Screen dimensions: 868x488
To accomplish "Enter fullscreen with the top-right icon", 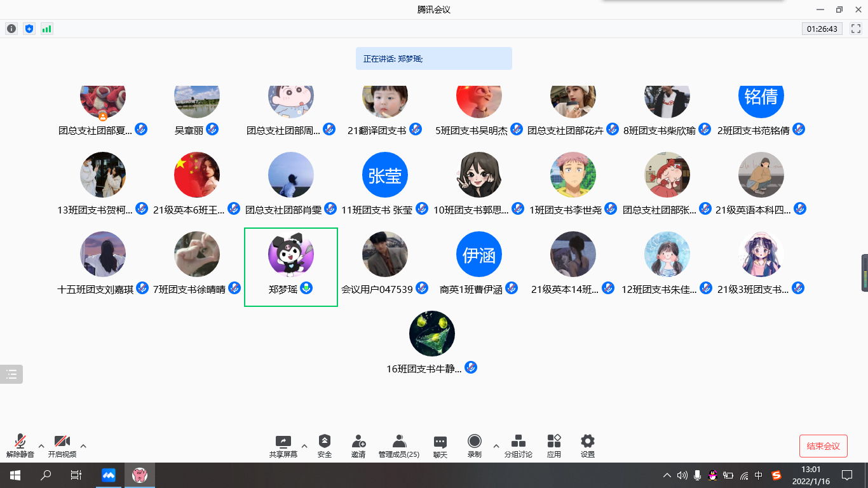I will (855, 29).
